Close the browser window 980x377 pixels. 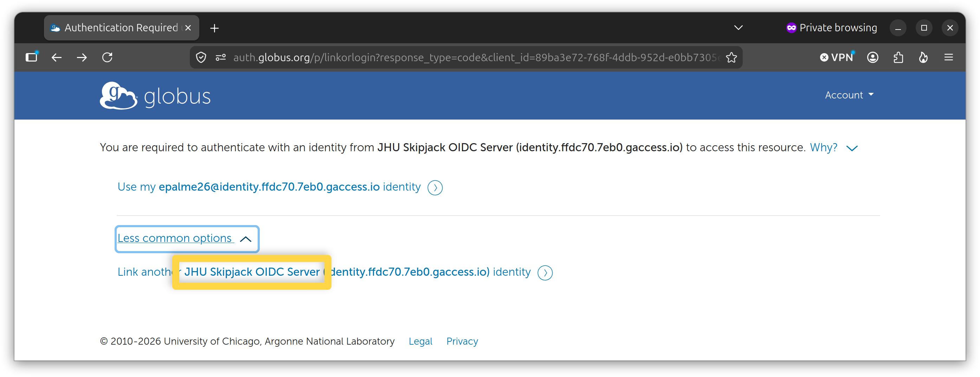coord(950,28)
